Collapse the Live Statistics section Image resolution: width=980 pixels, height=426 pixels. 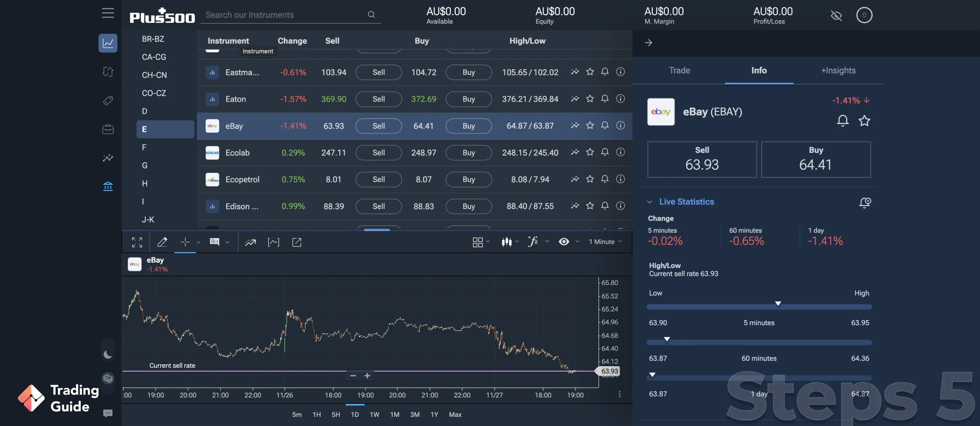click(x=650, y=202)
